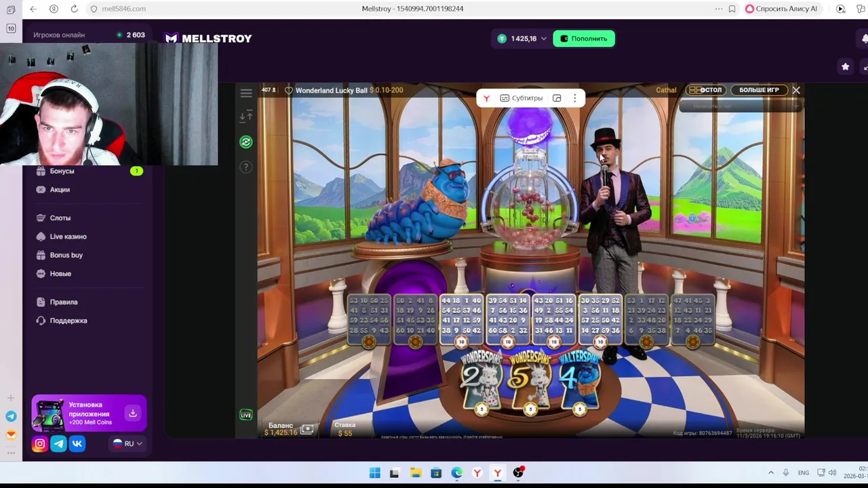Open the RU language dropdown
868x488 pixels.
pos(127,444)
